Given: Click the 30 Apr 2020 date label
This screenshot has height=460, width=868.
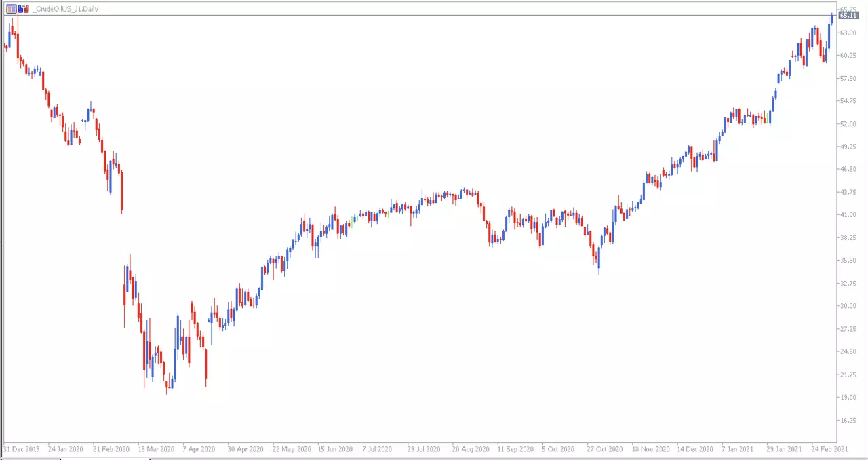Looking at the screenshot, I should click(245, 449).
